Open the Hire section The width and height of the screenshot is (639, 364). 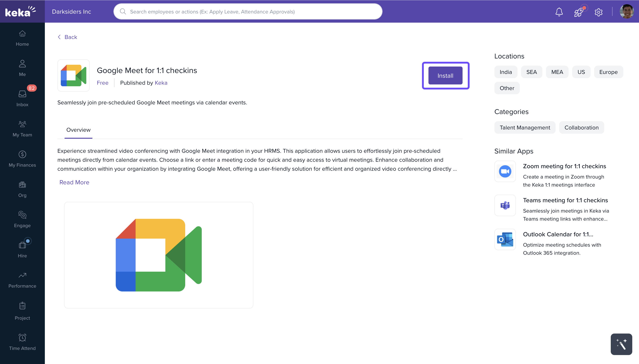(22, 249)
